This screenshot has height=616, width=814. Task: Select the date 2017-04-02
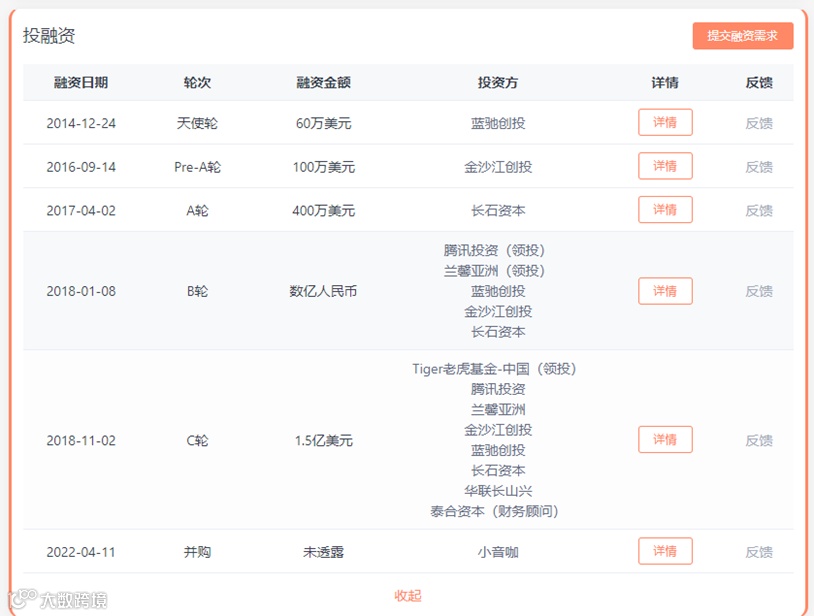point(81,211)
